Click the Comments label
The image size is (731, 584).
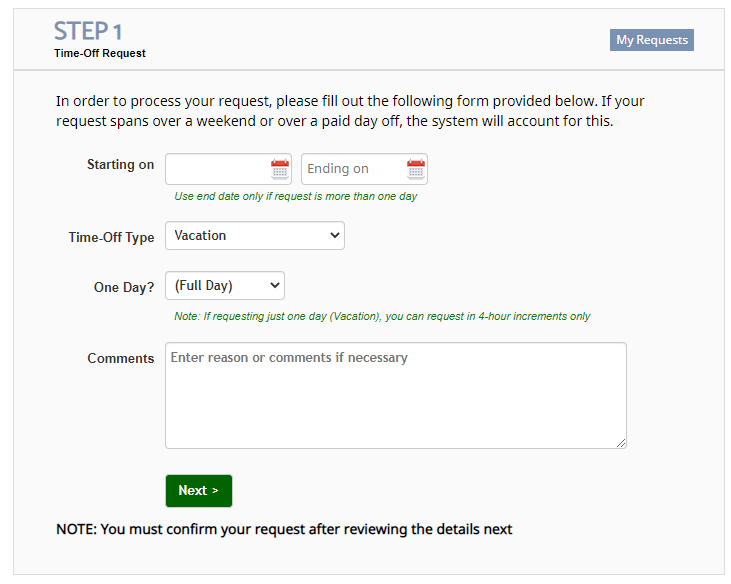coord(121,358)
